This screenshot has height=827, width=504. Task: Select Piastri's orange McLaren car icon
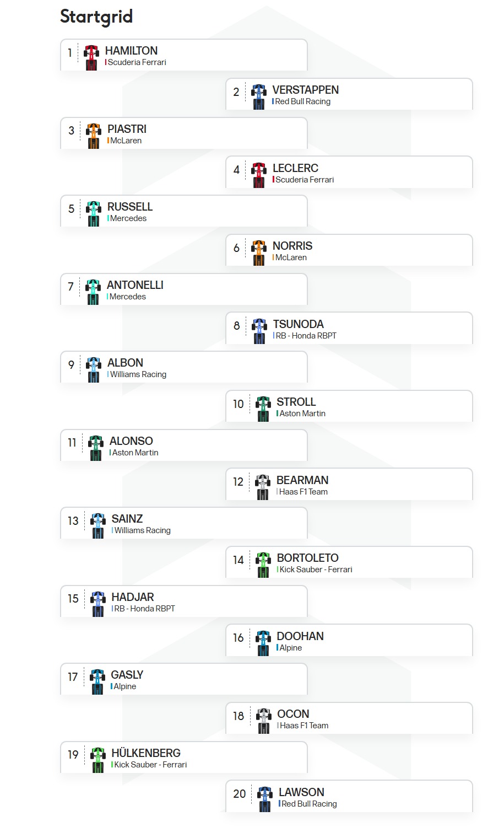point(94,136)
